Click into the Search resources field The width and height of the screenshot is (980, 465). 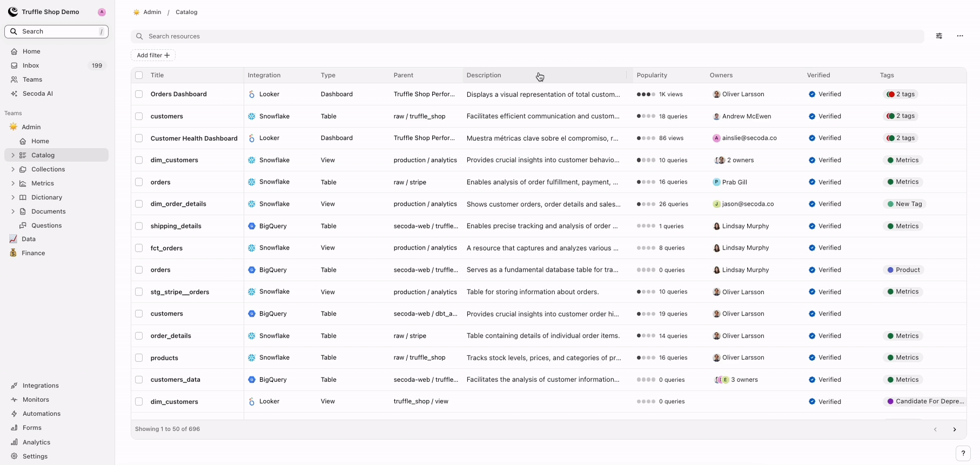(x=527, y=36)
